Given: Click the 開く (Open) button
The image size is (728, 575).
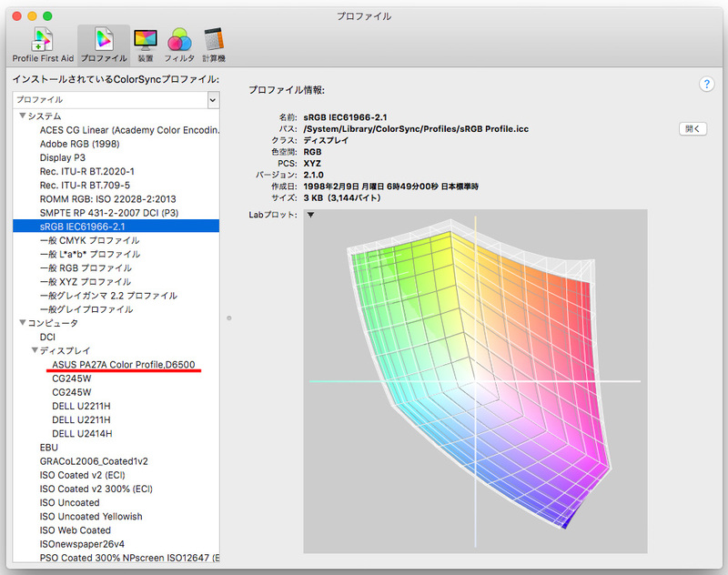Looking at the screenshot, I should pos(693,128).
